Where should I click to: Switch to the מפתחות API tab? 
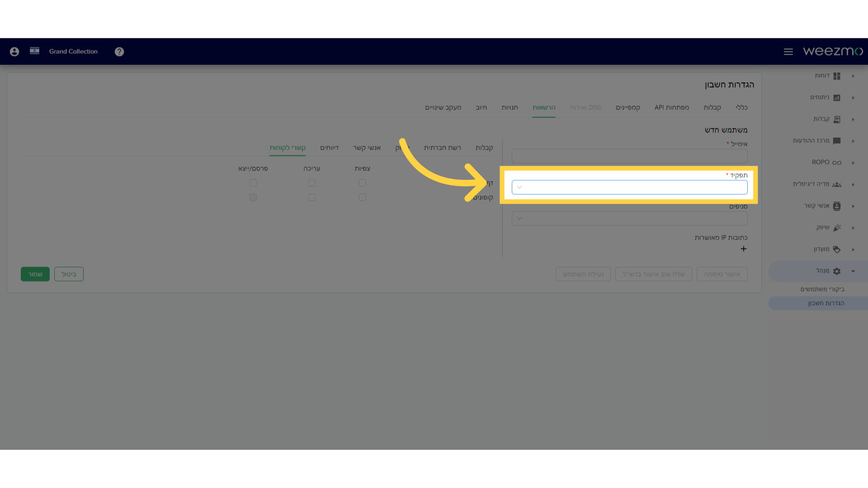coord(672,108)
